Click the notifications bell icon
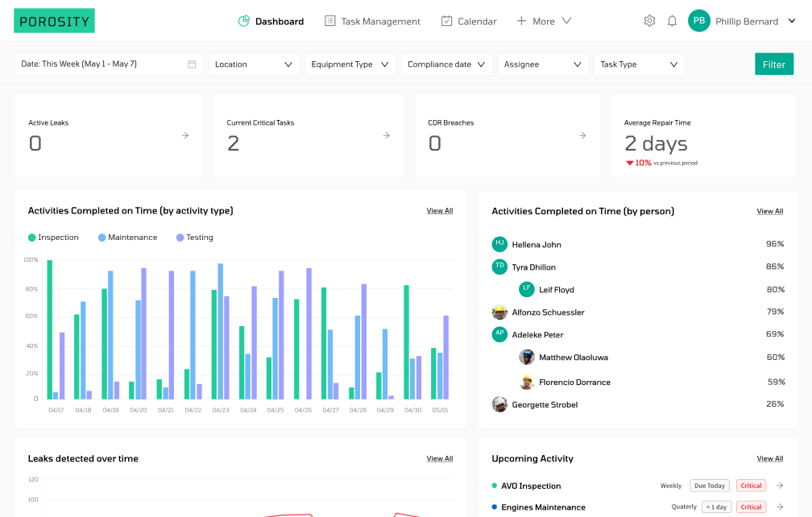This screenshot has height=517, width=812. (672, 21)
